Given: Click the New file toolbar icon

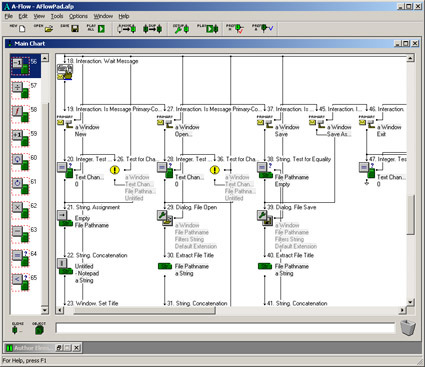Looking at the screenshot, I should 22,29.
